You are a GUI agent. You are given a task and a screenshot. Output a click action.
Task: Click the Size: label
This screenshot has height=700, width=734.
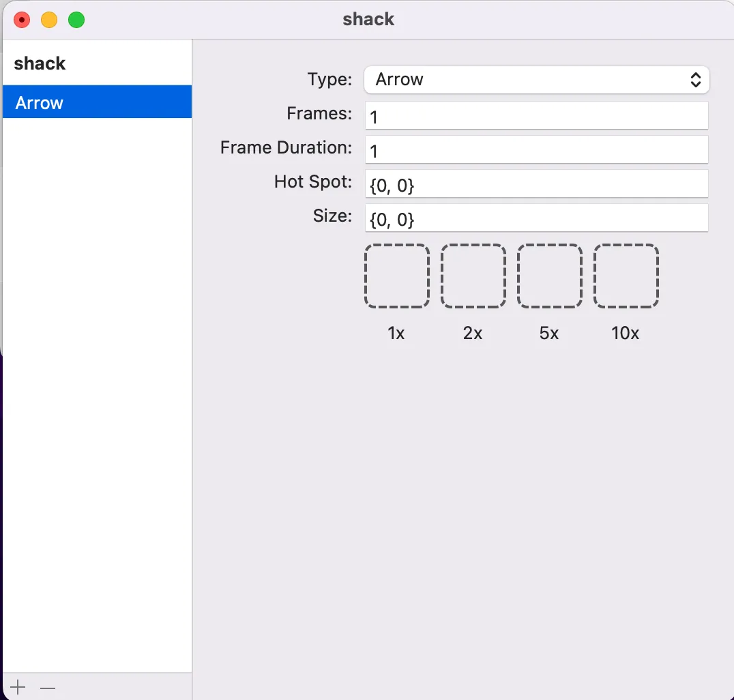click(332, 216)
